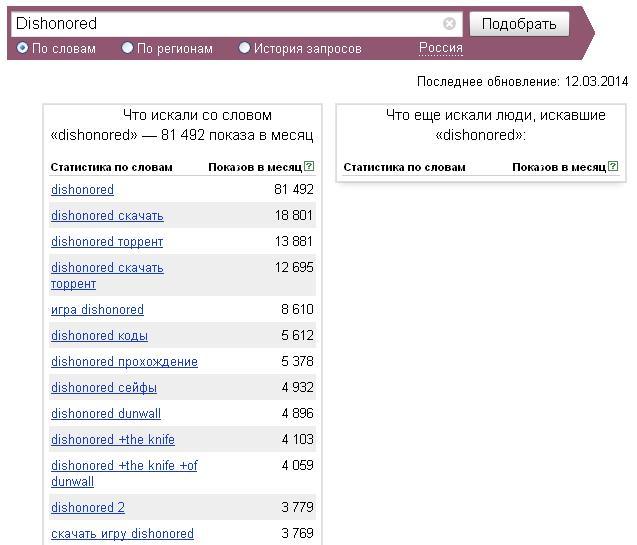Select the 'По регионам' radio button

[x=127, y=48]
